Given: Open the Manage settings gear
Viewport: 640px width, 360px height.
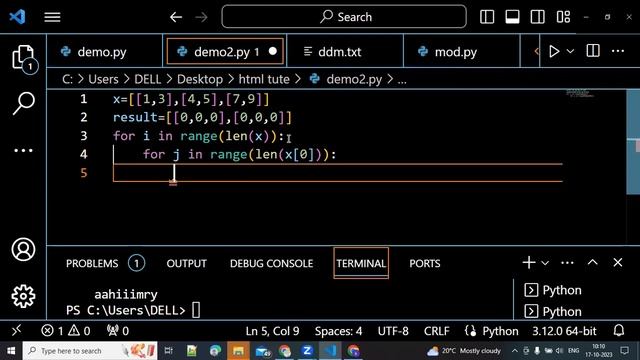Looking at the screenshot, I should [23, 296].
